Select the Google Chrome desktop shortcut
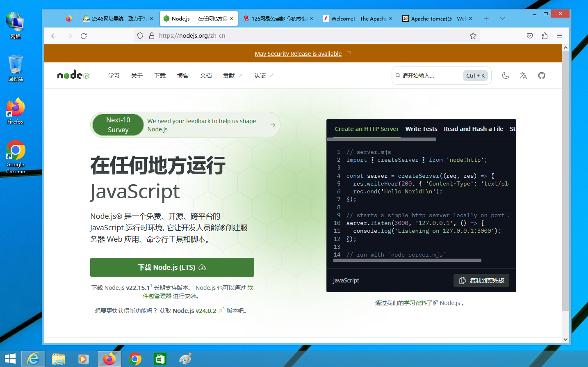 (x=16, y=157)
